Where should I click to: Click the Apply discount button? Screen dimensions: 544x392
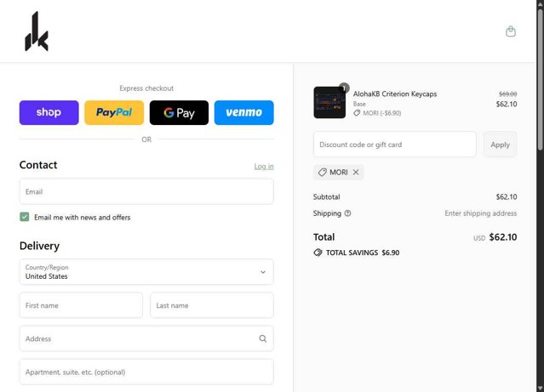click(500, 145)
